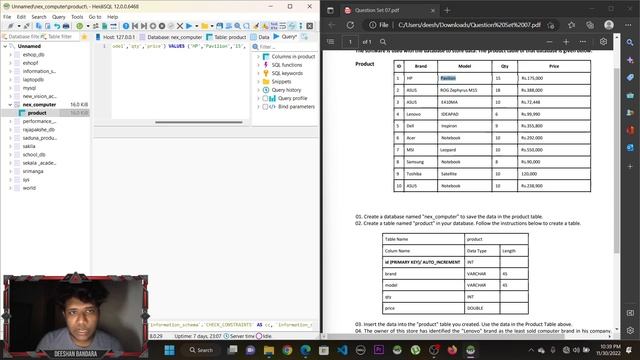Viewport: 640px width, 360px height.
Task: Click the exit application icon at toolbar end
Action: click(310, 26)
